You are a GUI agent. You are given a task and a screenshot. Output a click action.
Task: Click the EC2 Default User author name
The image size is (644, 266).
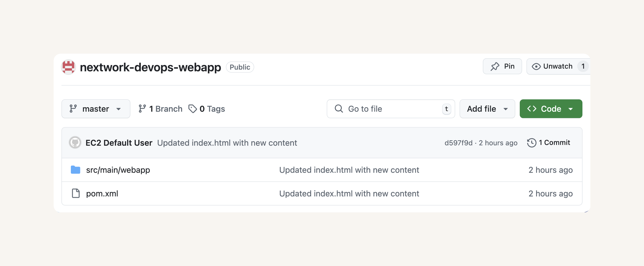119,143
